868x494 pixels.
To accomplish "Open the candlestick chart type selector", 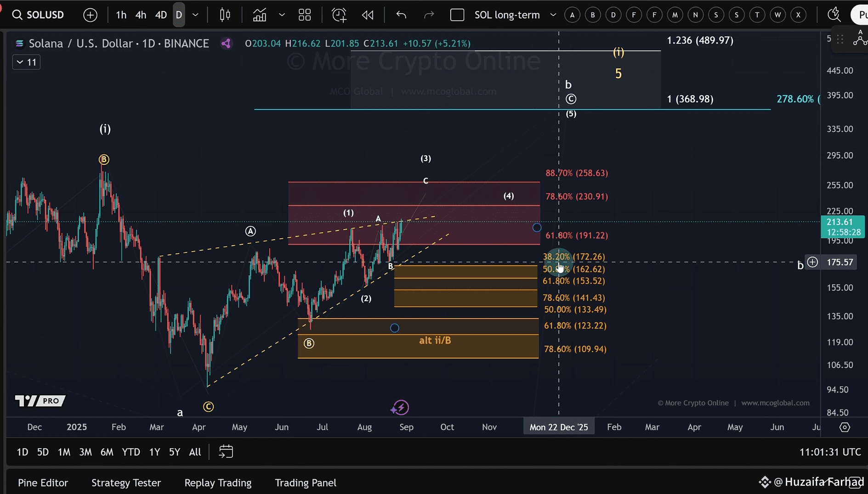I will click(x=225, y=15).
